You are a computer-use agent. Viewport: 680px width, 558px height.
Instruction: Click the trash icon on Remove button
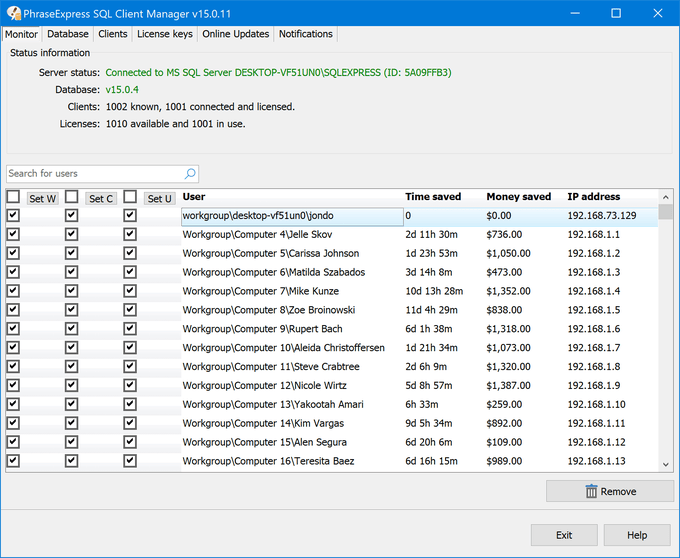(591, 491)
